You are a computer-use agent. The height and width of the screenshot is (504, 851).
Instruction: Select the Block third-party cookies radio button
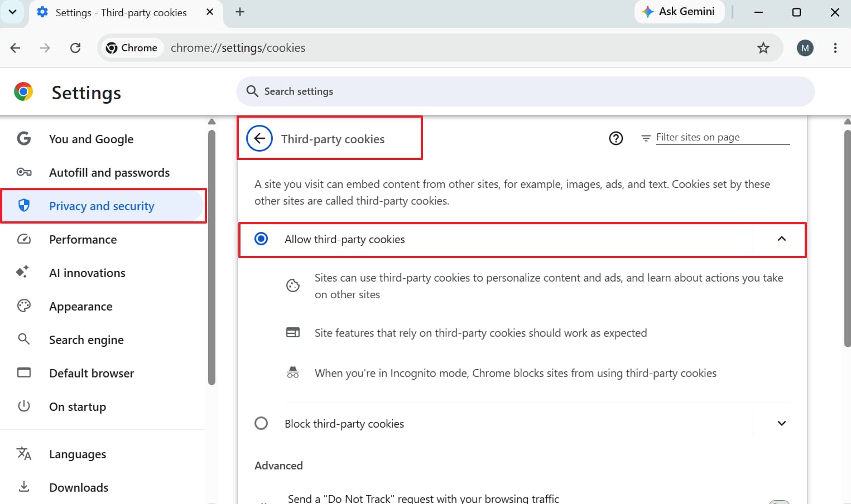[x=261, y=423]
